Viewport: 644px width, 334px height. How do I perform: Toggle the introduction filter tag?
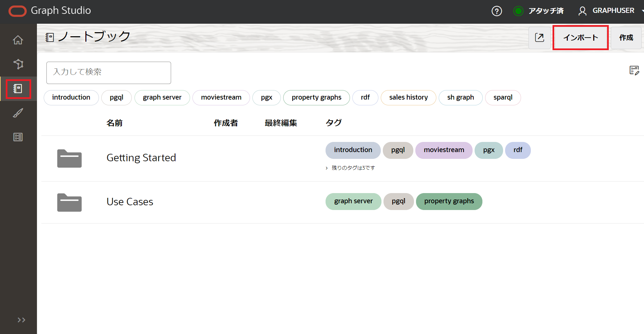pyautogui.click(x=71, y=98)
